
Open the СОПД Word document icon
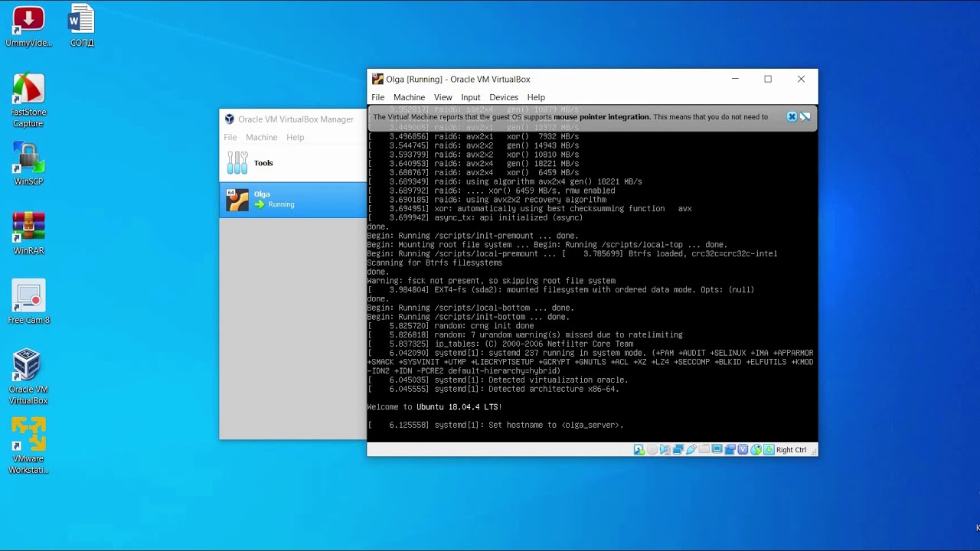(82, 27)
